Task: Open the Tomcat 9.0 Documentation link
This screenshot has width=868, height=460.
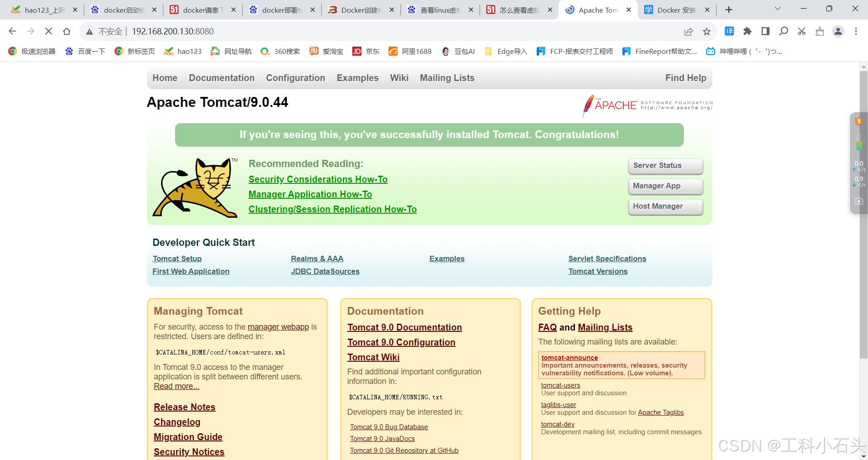Action: point(404,327)
